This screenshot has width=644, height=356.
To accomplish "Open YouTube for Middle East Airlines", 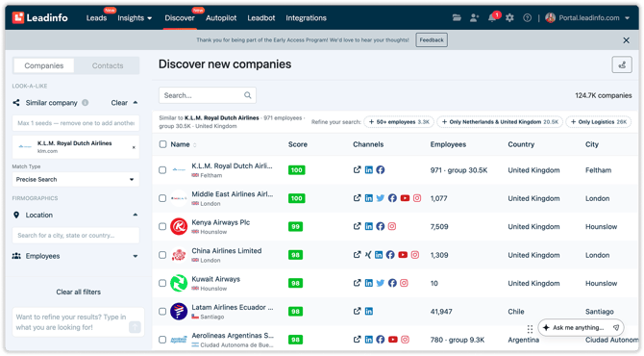I will point(405,198).
